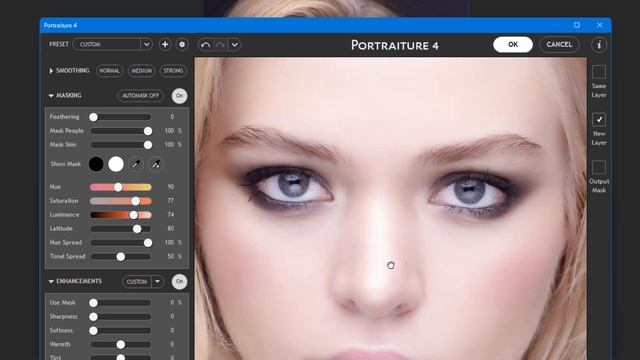Undo the last adjustment
The height and width of the screenshot is (360, 640).
(x=205, y=44)
